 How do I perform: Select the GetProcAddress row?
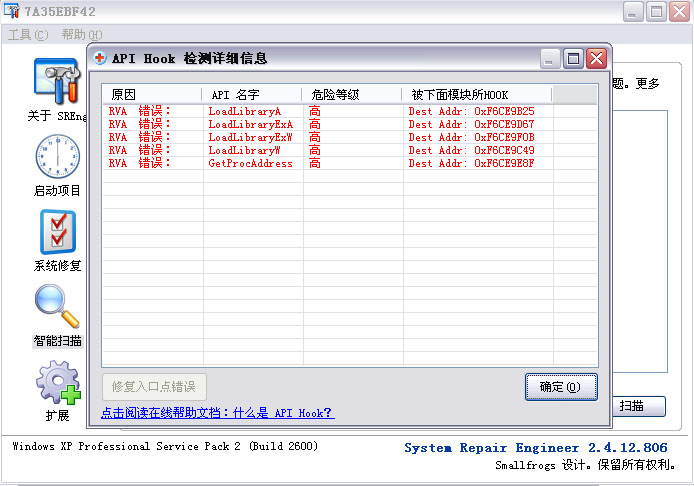tap(350, 163)
